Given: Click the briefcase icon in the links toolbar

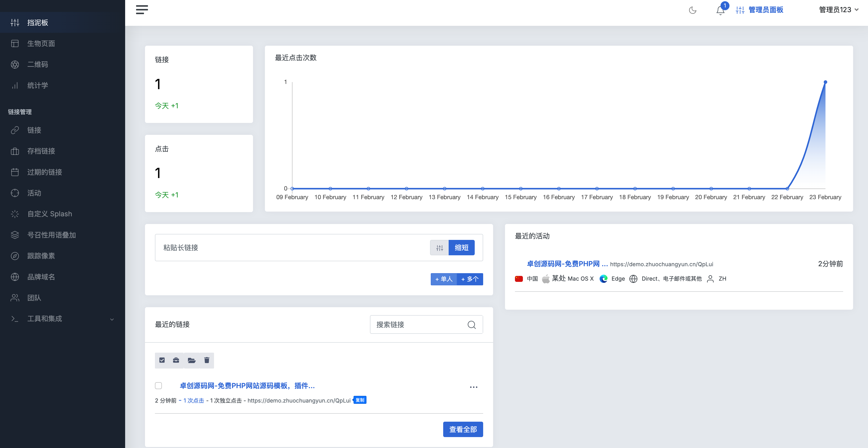Looking at the screenshot, I should [176, 360].
